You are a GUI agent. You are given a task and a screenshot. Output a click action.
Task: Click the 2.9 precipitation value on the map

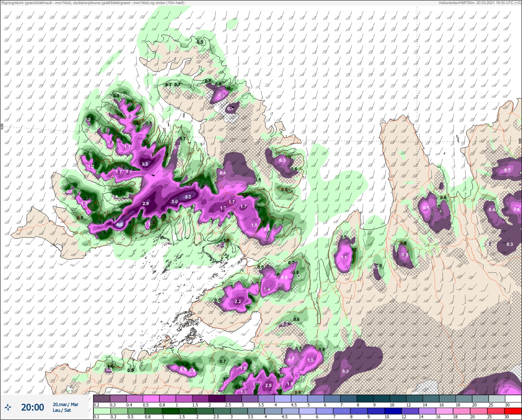pyautogui.click(x=146, y=203)
